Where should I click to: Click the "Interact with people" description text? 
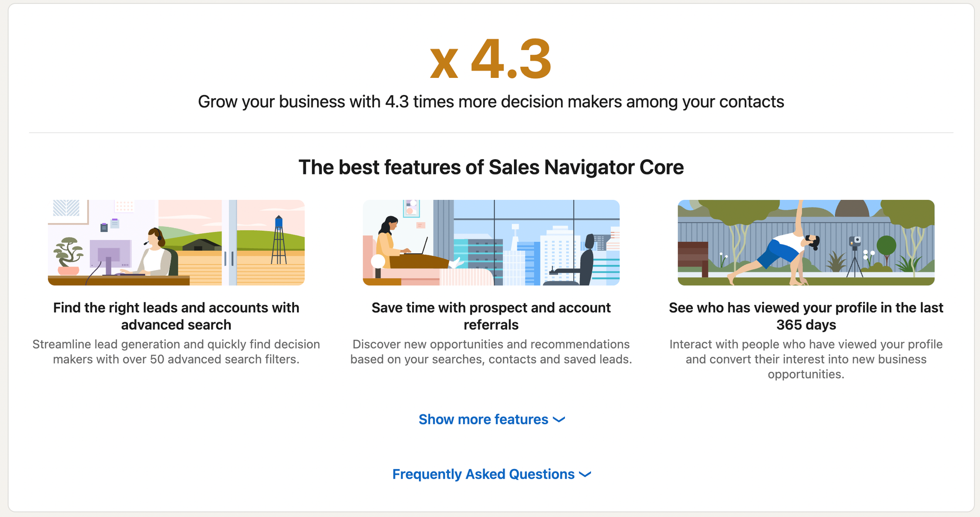[806, 359]
